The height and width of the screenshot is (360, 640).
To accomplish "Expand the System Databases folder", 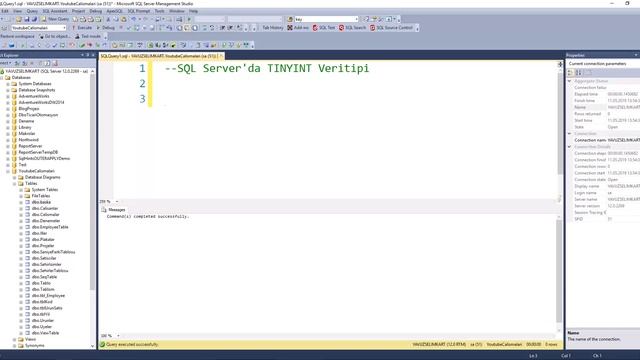I will point(8,84).
